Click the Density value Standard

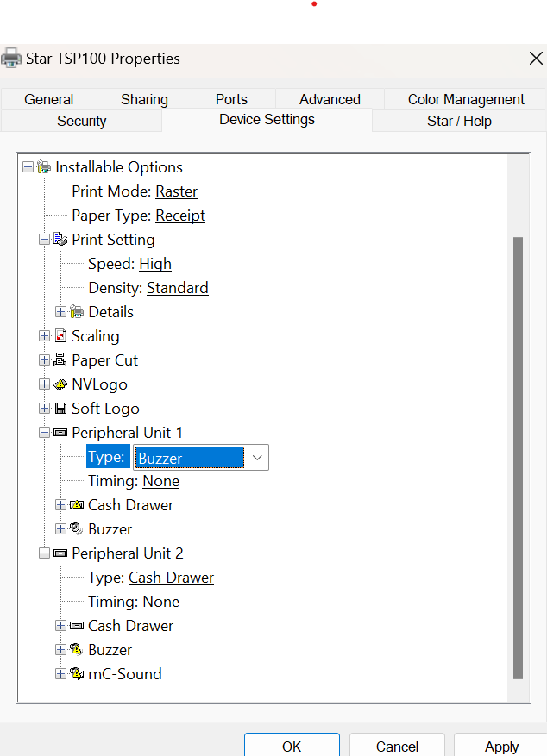coord(178,288)
